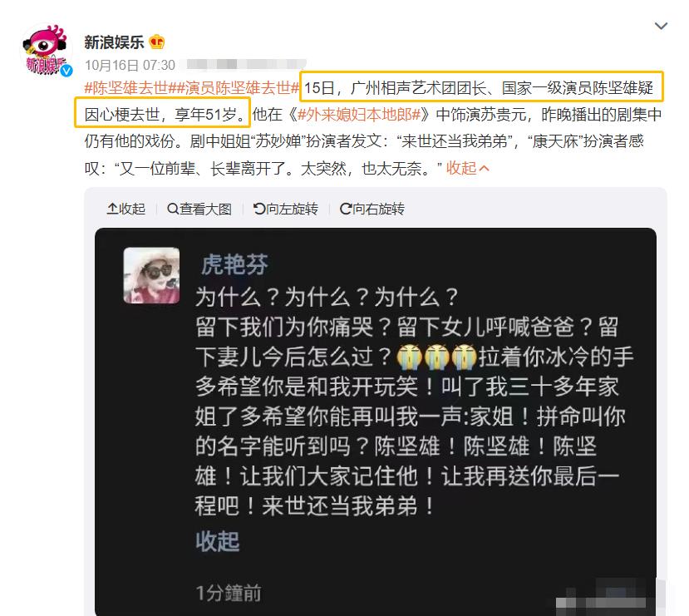
Task: Rotate image right with 向右旋转
Action: tap(372, 209)
